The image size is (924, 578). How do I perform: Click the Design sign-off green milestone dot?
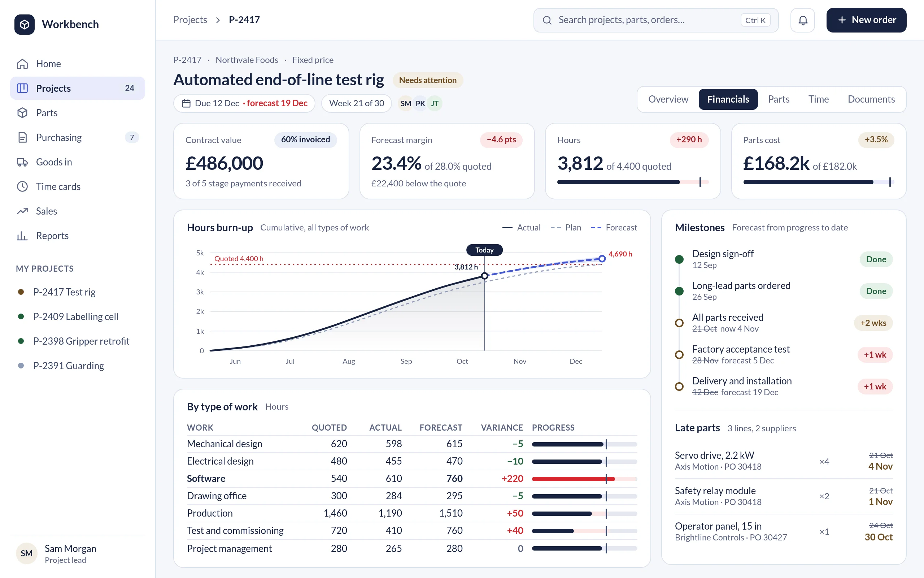(679, 259)
